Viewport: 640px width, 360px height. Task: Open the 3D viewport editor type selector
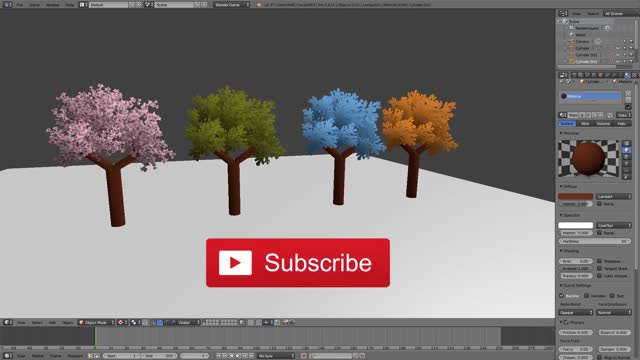click(8, 322)
